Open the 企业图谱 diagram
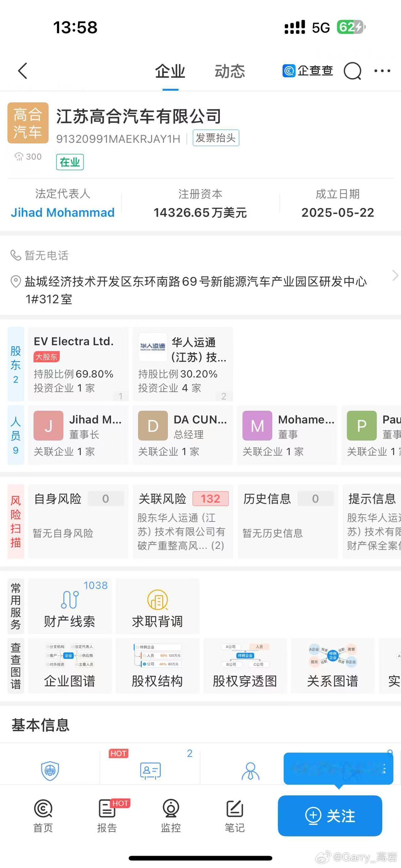The width and height of the screenshot is (401, 868). tap(70, 665)
